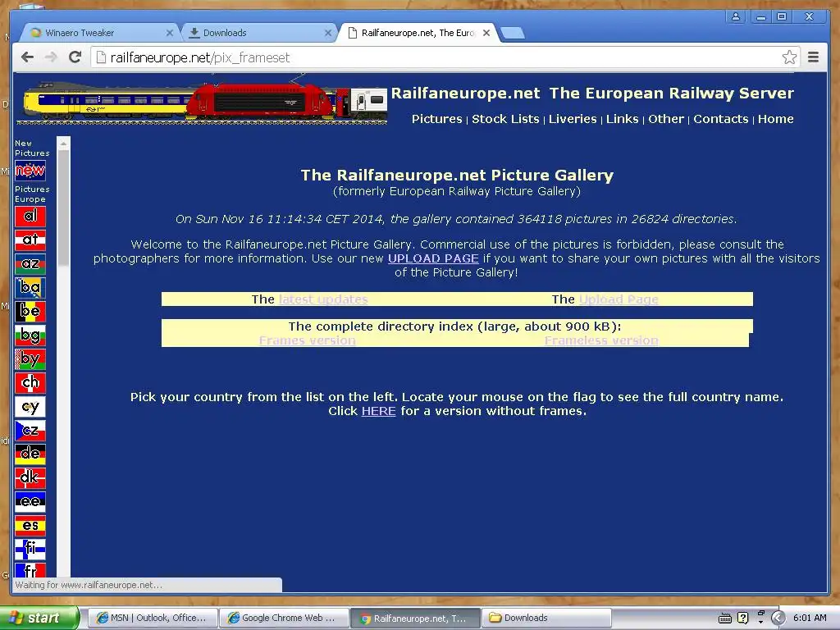
Task: Open the Downloads folder taskbar button
Action: tap(546, 619)
